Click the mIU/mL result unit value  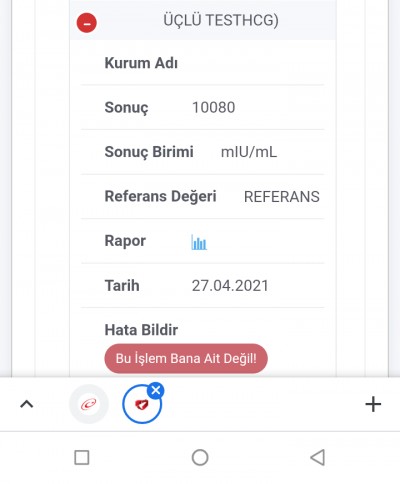pos(249,152)
